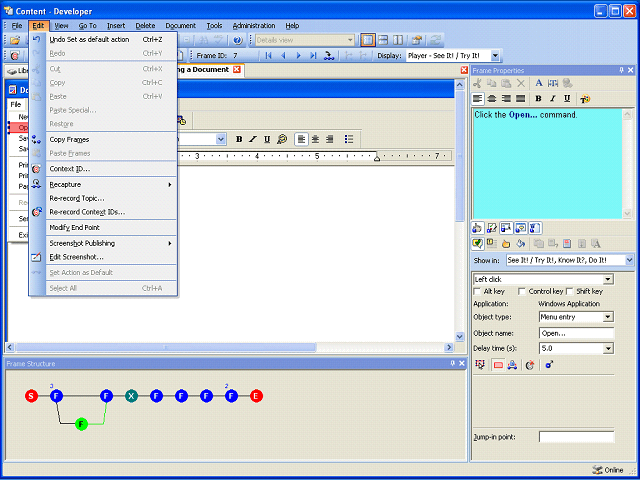Click the checkmark speech bubble icon

click(x=477, y=244)
